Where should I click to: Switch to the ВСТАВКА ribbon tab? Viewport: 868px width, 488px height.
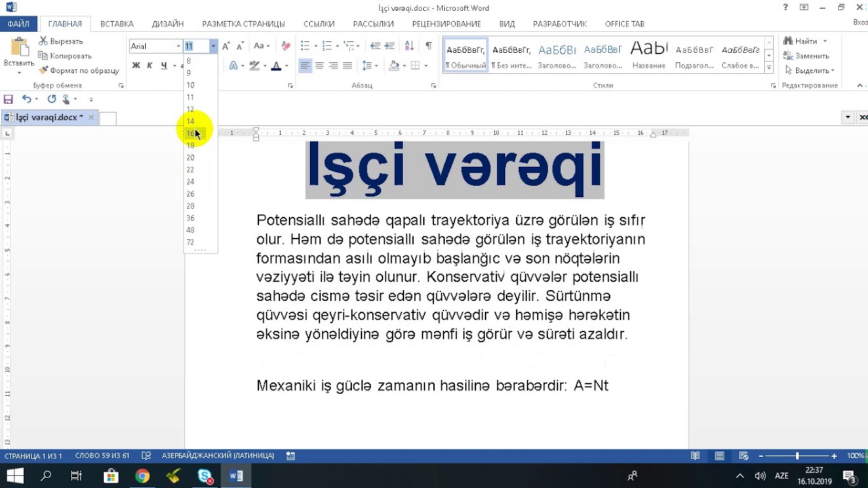117,24
